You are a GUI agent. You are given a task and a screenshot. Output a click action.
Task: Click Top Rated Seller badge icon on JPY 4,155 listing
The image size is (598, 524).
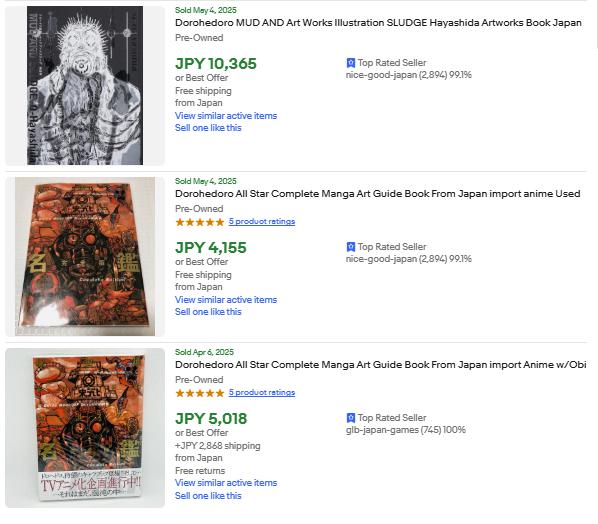point(350,247)
